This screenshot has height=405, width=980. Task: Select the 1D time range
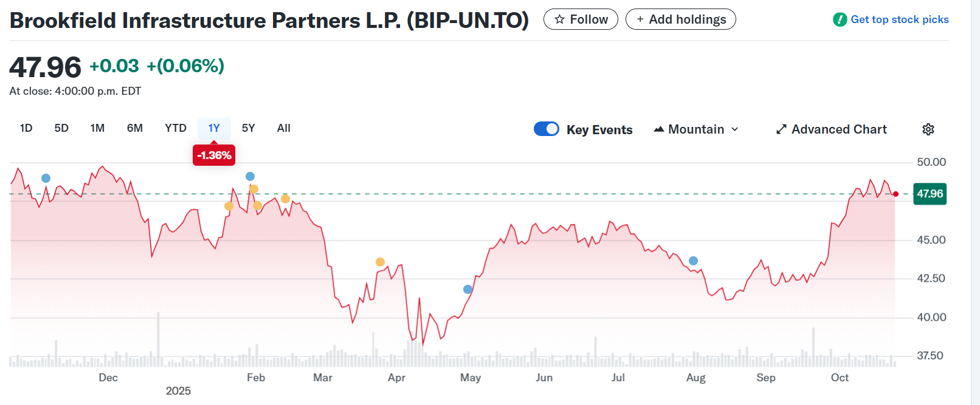pos(26,128)
